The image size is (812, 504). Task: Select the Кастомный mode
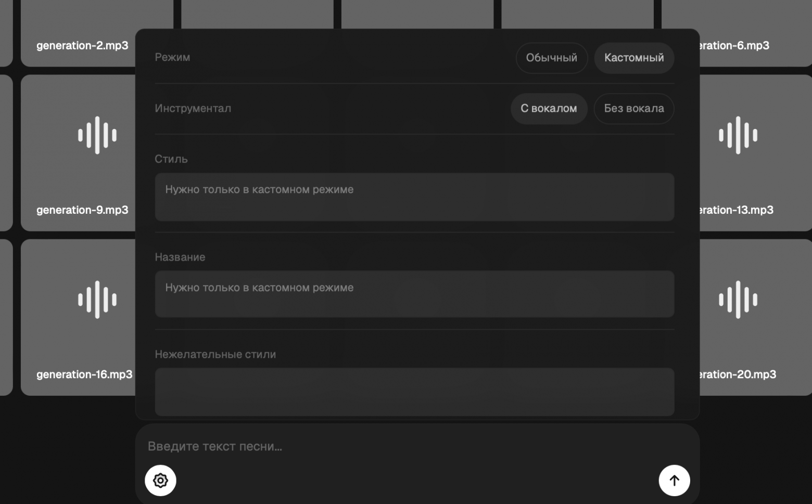pyautogui.click(x=634, y=58)
